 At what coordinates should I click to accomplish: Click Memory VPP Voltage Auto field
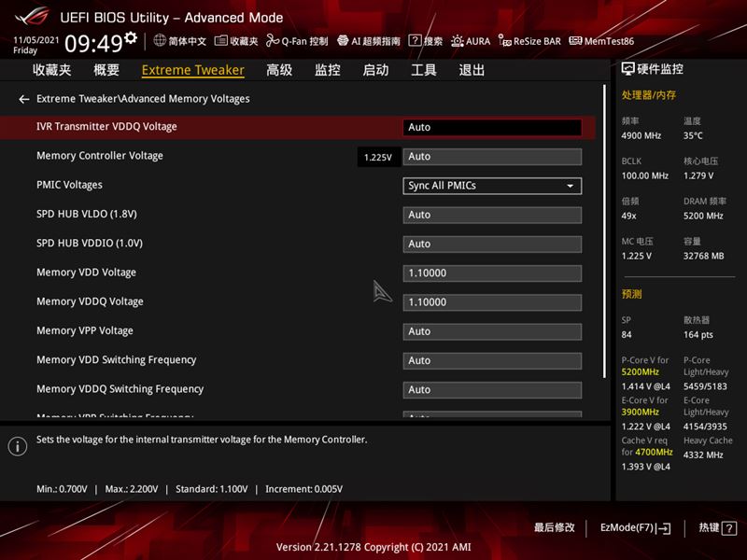click(x=492, y=331)
